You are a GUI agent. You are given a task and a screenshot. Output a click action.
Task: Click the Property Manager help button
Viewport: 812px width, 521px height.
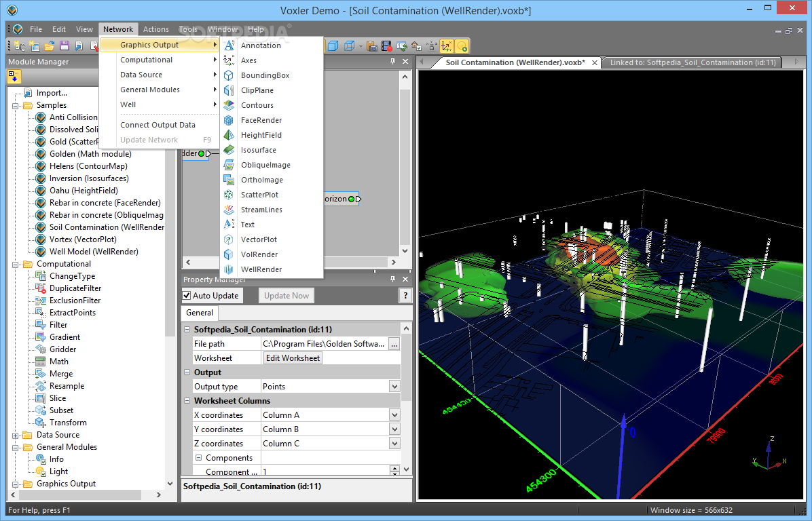[x=405, y=296]
